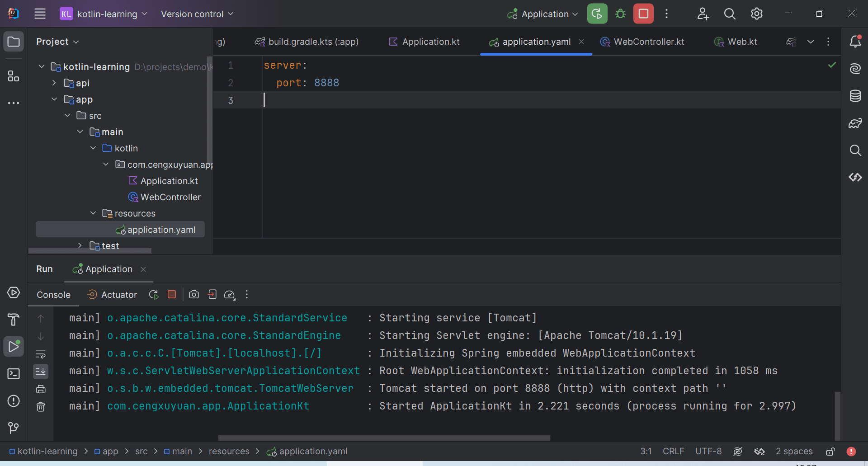
Task: Take thread dump camera icon
Action: (194, 295)
